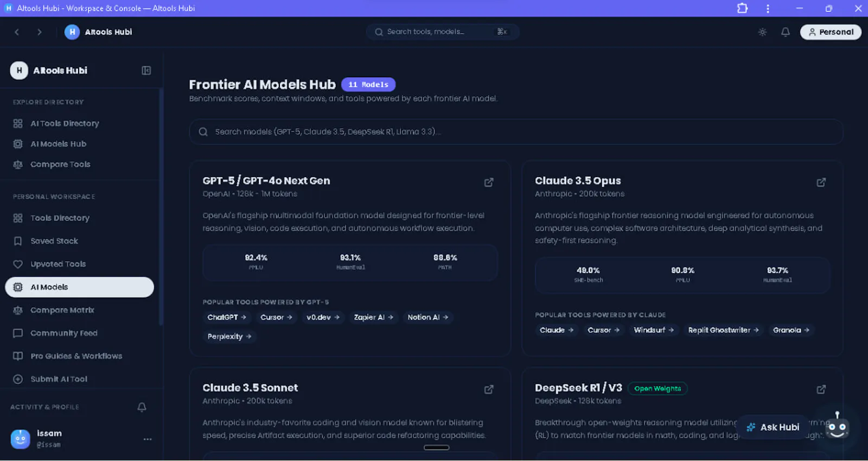Click the Ask Hubi assistant button

(x=773, y=427)
